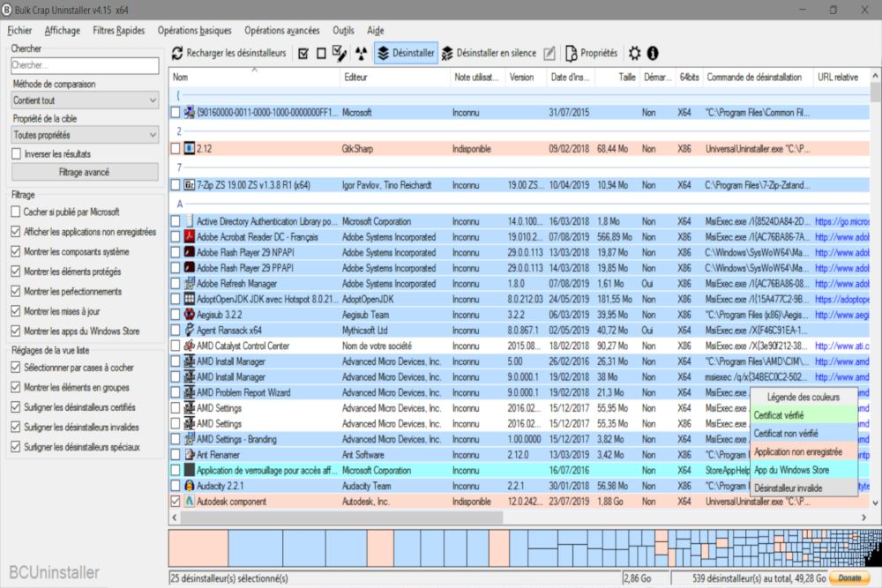
Task: Uncheck the Autodesk component row checkbox
Action: (176, 502)
